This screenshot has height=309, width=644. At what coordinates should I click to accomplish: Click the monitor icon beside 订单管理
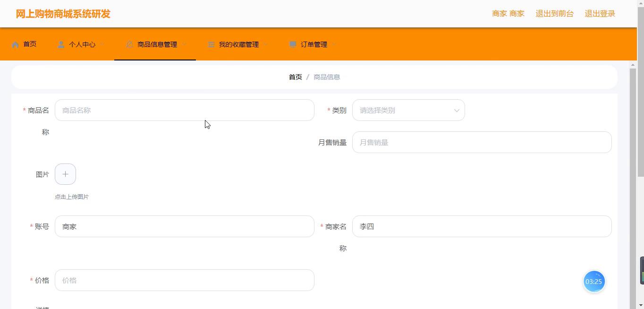[x=293, y=44]
